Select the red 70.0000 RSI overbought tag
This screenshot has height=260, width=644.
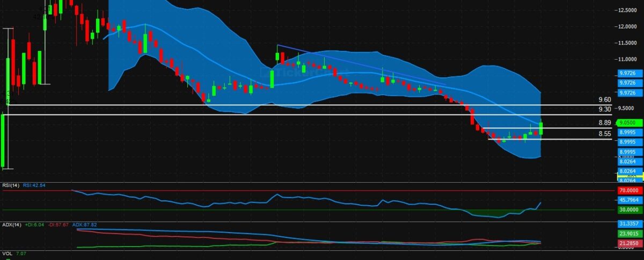[x=629, y=190]
